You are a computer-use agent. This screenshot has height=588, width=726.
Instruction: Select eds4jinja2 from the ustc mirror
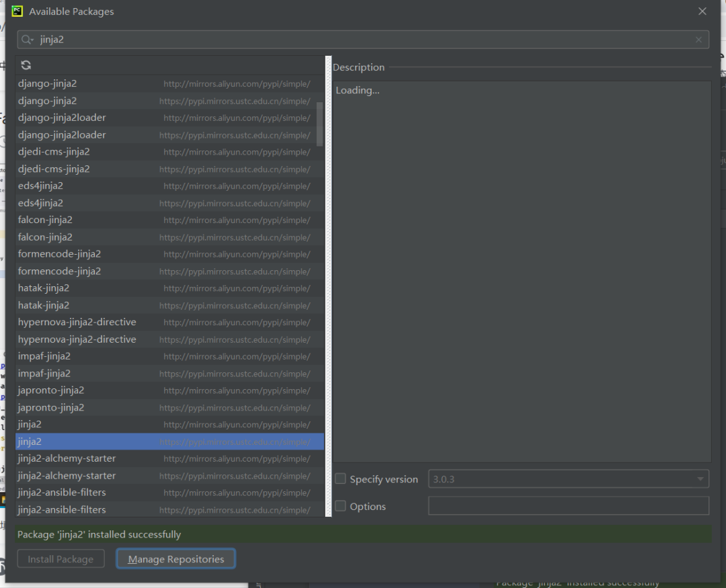pos(169,203)
